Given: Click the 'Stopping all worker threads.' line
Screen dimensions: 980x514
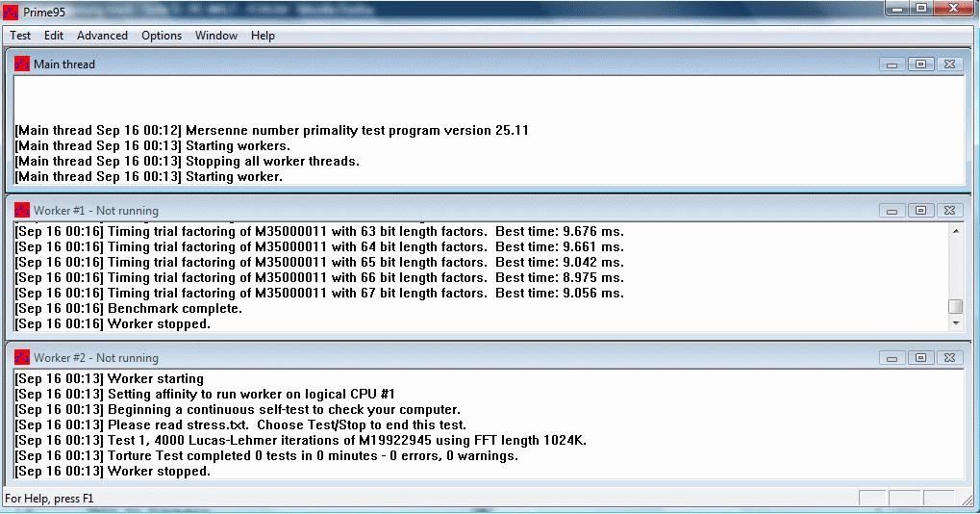Looking at the screenshot, I should (x=188, y=161).
